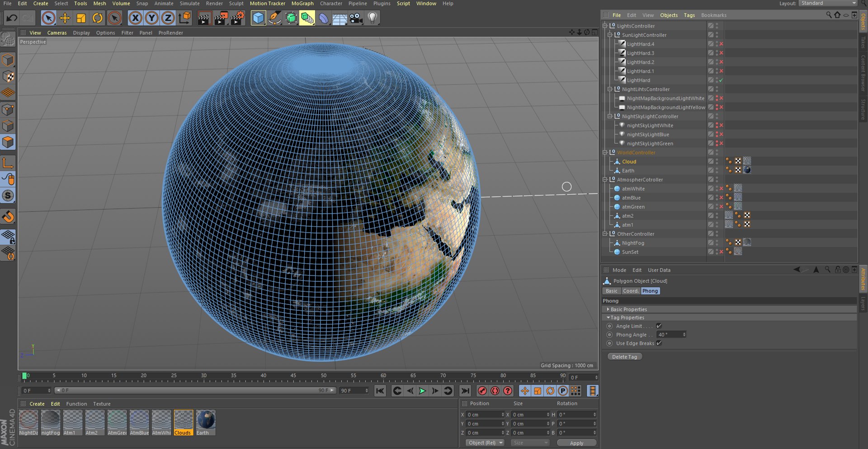Go to end of animation
Viewport: 868px width, 449px height.
tap(465, 391)
